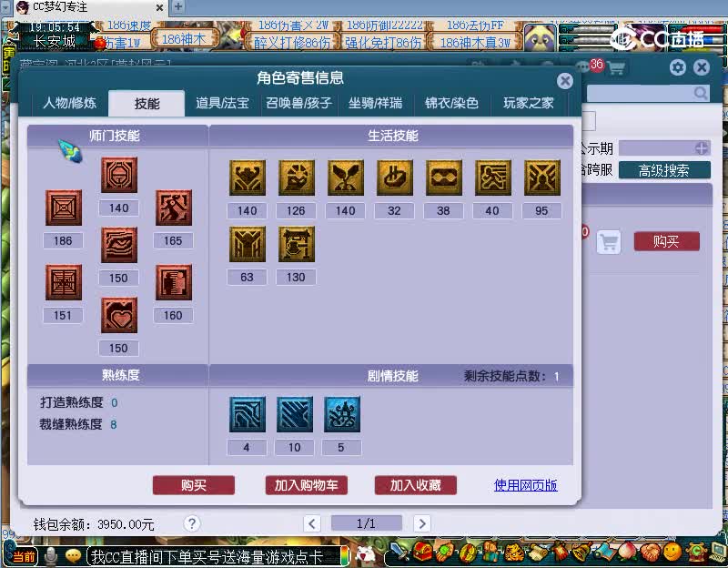The width and height of the screenshot is (728, 568).
Task: Click 高级搜索 button
Action: (x=664, y=170)
